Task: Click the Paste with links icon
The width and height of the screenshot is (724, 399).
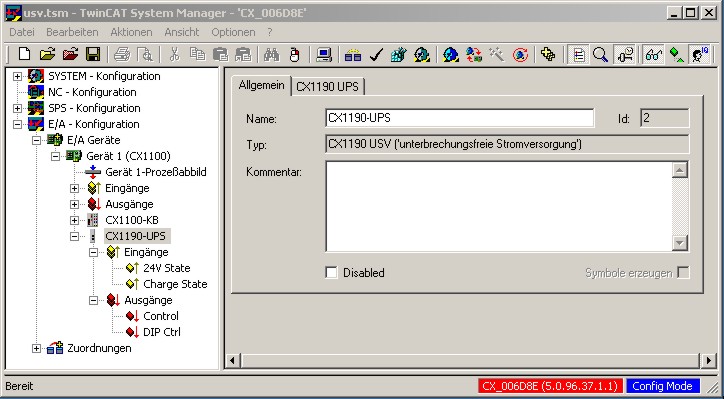Action: (x=243, y=54)
